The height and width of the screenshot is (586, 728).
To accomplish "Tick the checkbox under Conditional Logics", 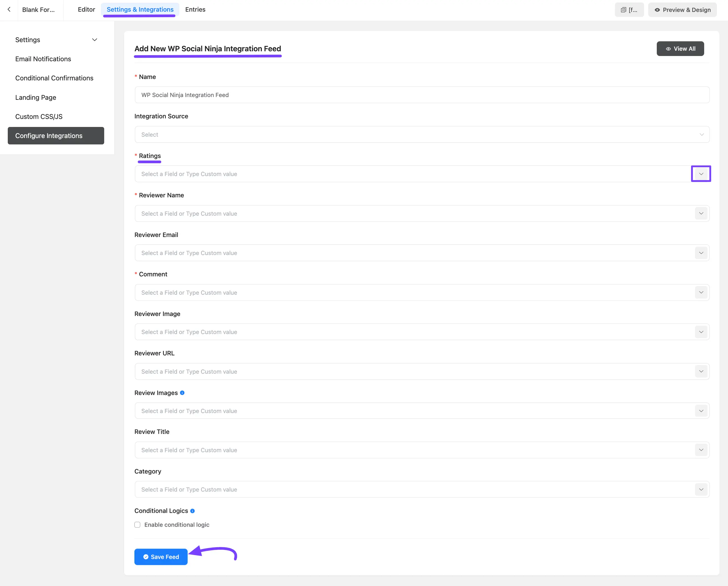I will pos(137,524).
